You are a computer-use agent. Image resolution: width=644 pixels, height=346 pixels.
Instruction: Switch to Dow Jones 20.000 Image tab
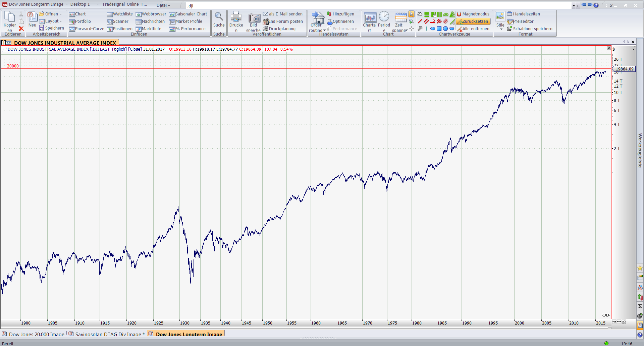coord(36,334)
